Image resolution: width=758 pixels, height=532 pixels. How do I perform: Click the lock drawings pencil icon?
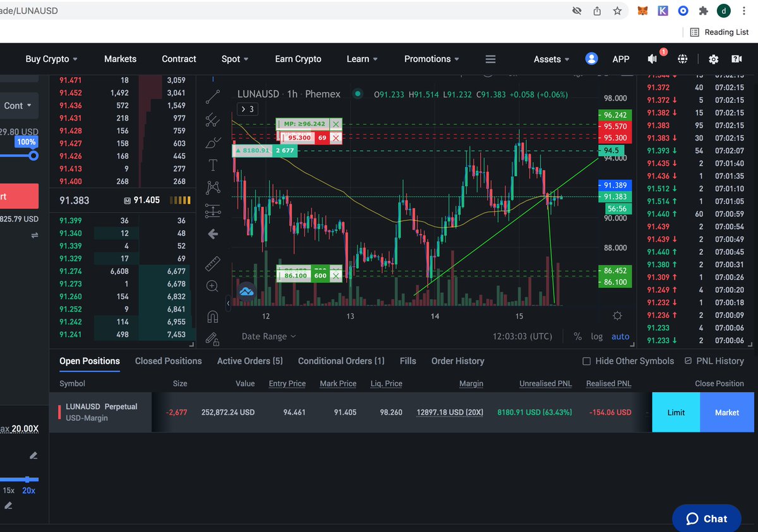point(213,340)
